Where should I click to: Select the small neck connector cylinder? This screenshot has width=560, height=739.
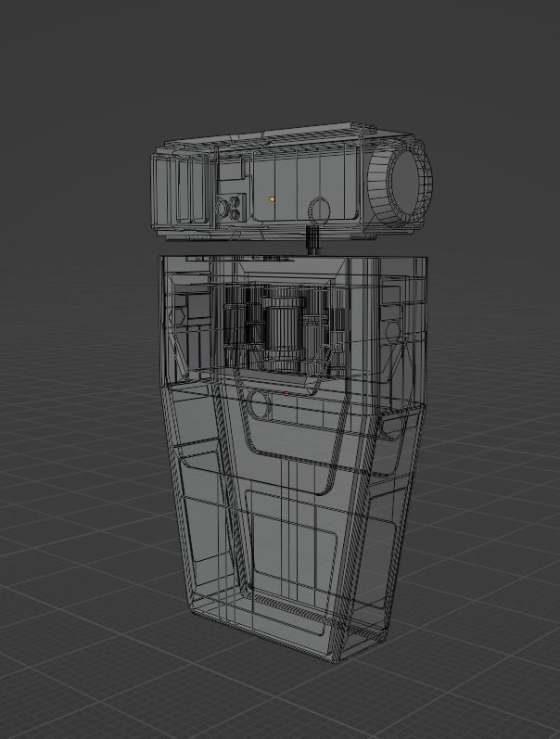[312, 240]
